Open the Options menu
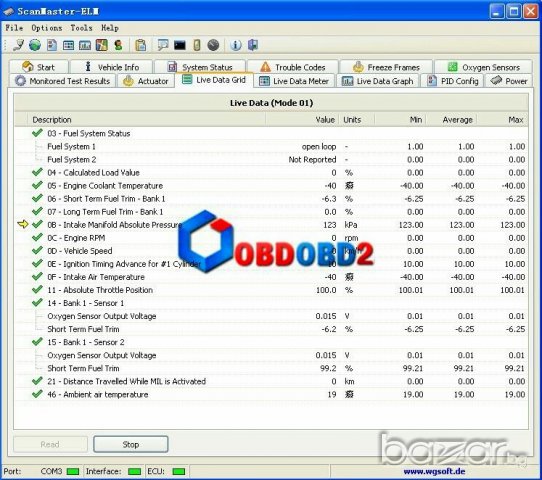The height and width of the screenshot is (480, 542). [x=47, y=28]
